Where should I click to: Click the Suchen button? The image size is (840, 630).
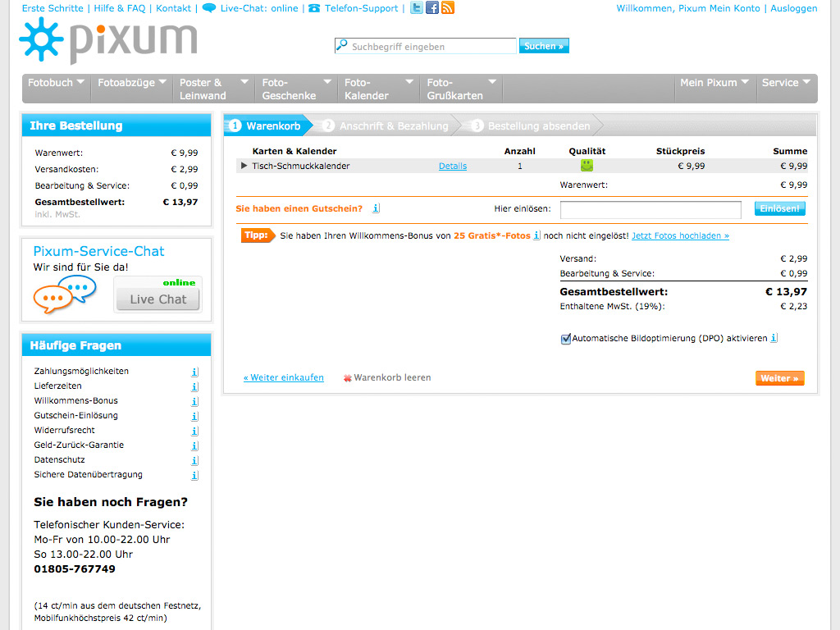tap(544, 46)
